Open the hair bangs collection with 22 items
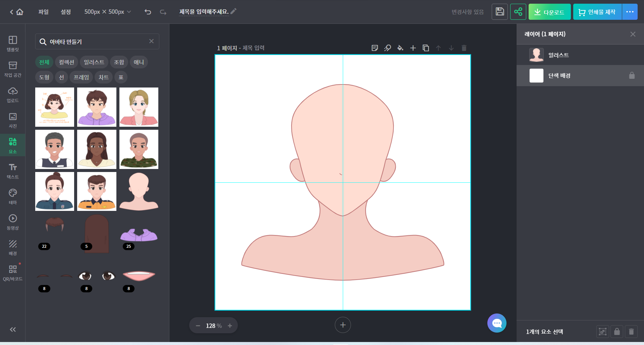644x345 pixels. 55,234
